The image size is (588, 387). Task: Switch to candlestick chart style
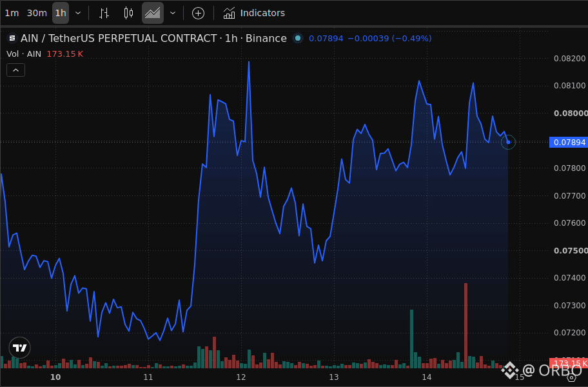[x=128, y=13]
